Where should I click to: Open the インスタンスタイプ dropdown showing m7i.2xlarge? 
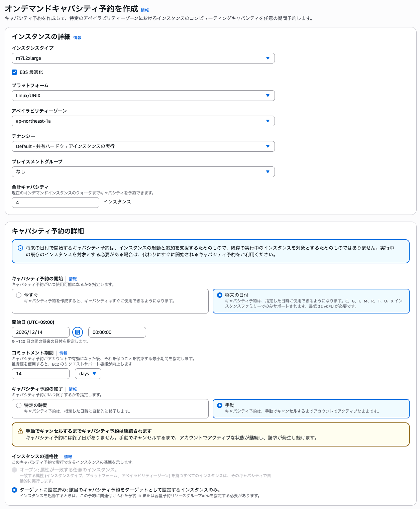143,58
